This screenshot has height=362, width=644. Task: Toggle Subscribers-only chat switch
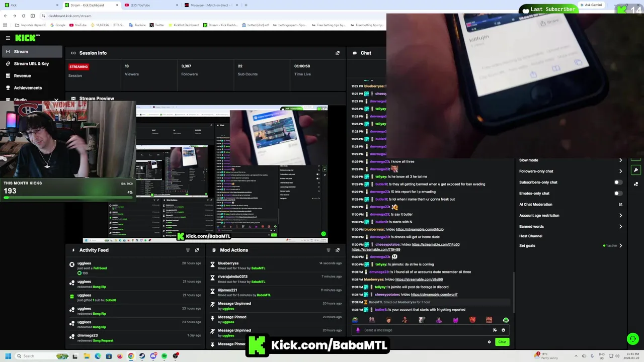618,182
